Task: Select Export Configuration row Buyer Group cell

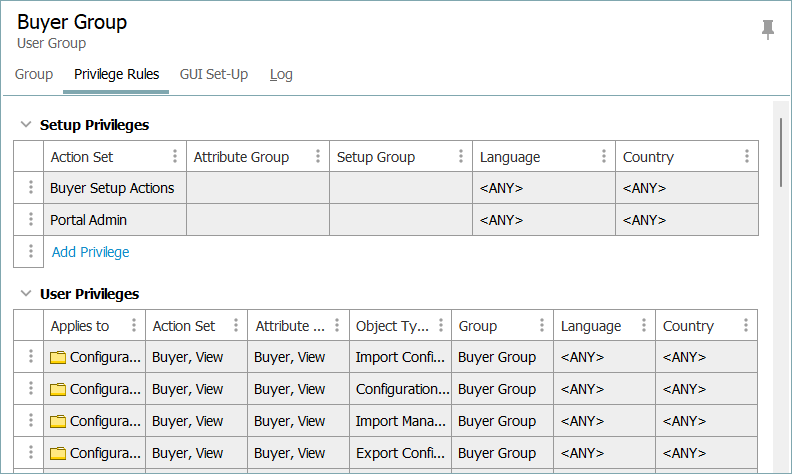Action: [497, 453]
